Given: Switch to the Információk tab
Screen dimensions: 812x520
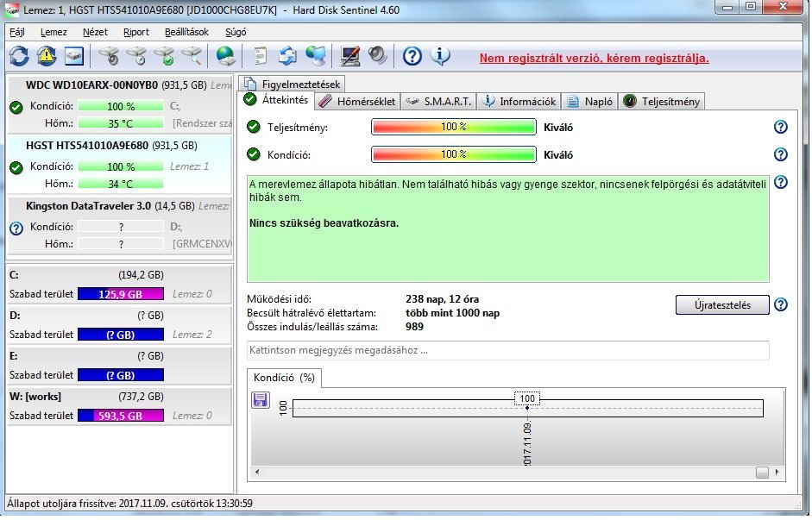Looking at the screenshot, I should [519, 102].
